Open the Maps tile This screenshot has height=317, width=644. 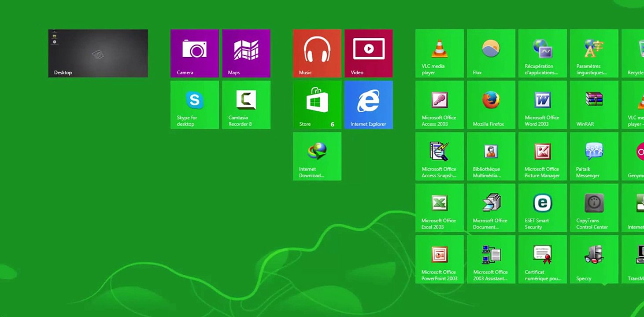246,53
